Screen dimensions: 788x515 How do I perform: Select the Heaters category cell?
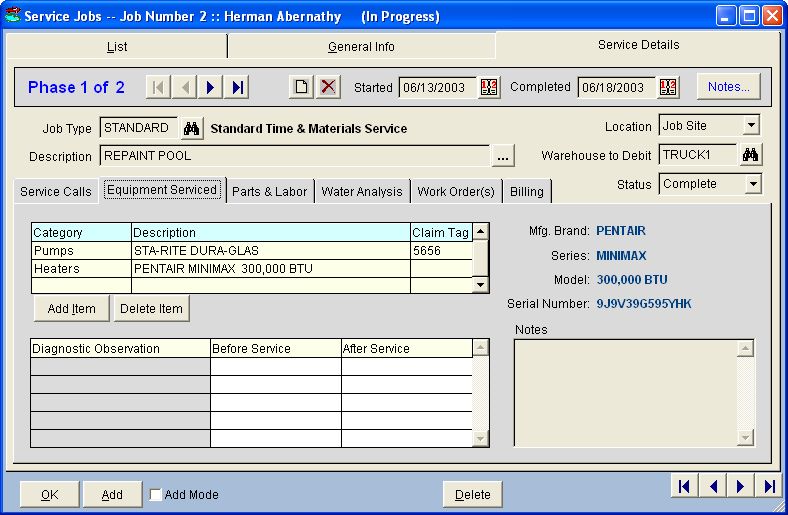(x=81, y=269)
